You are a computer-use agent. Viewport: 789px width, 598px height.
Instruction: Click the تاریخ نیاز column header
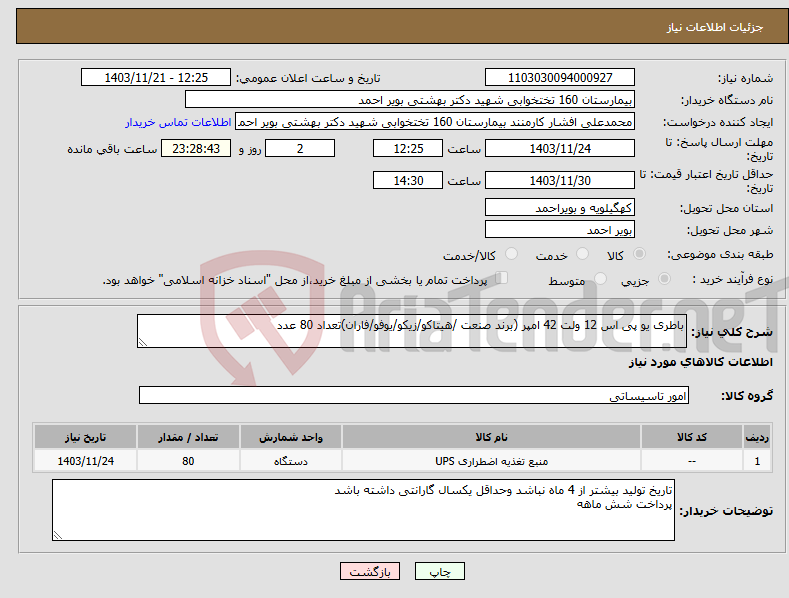[x=86, y=437]
